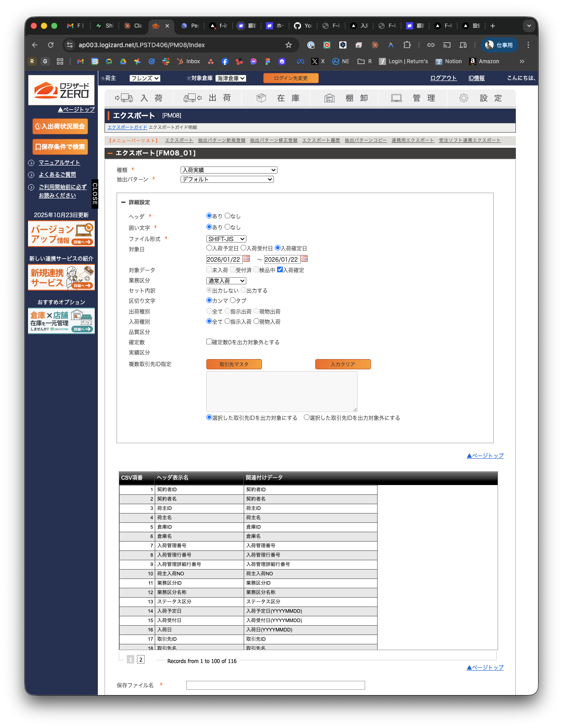This screenshot has width=563, height=728.
Task: Open the Amazon bookmark
Action: pos(484,61)
